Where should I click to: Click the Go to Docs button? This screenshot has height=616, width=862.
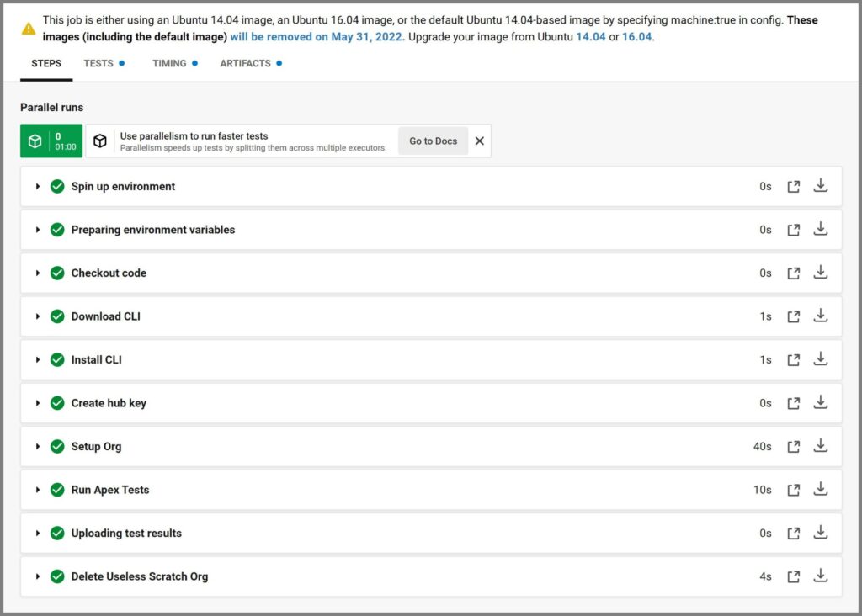coord(433,141)
